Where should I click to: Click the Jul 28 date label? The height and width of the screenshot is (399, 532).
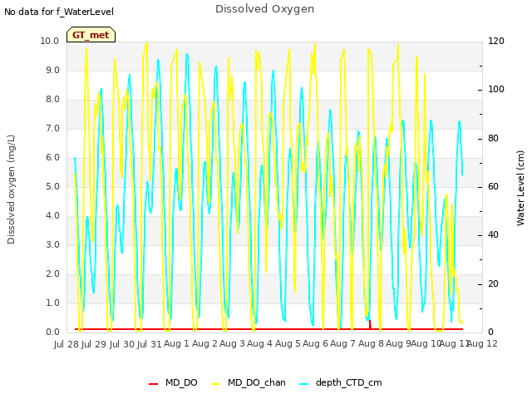coord(66,344)
